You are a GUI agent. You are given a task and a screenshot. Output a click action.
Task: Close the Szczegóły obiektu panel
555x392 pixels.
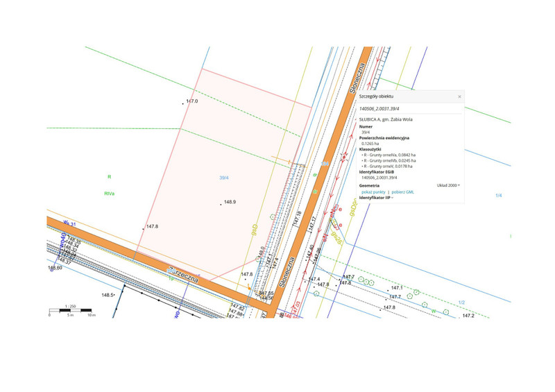pos(459,96)
